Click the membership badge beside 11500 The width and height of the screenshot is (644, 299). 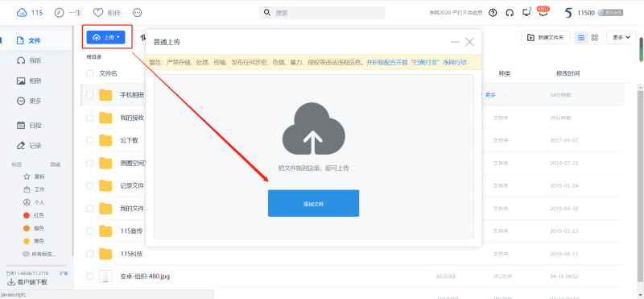coord(610,13)
